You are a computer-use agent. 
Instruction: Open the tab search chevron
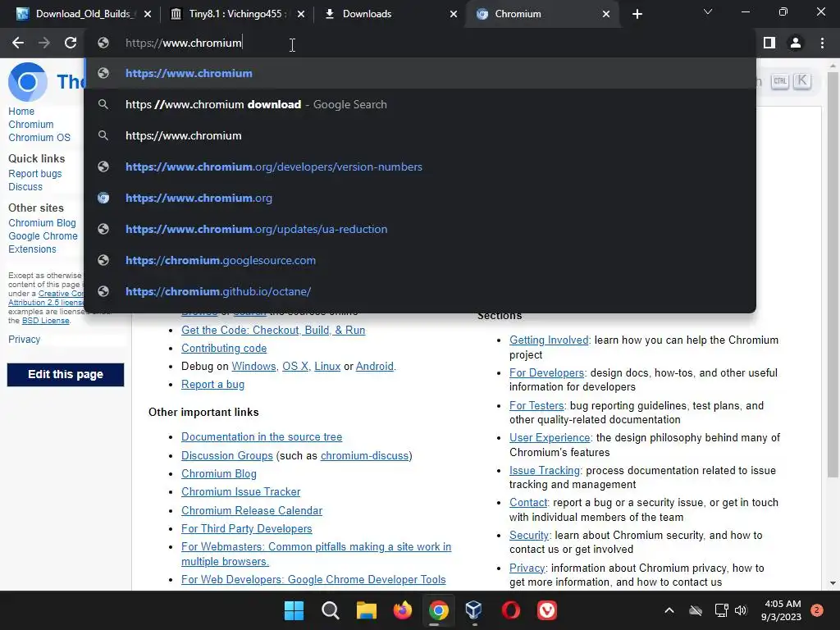(x=708, y=11)
